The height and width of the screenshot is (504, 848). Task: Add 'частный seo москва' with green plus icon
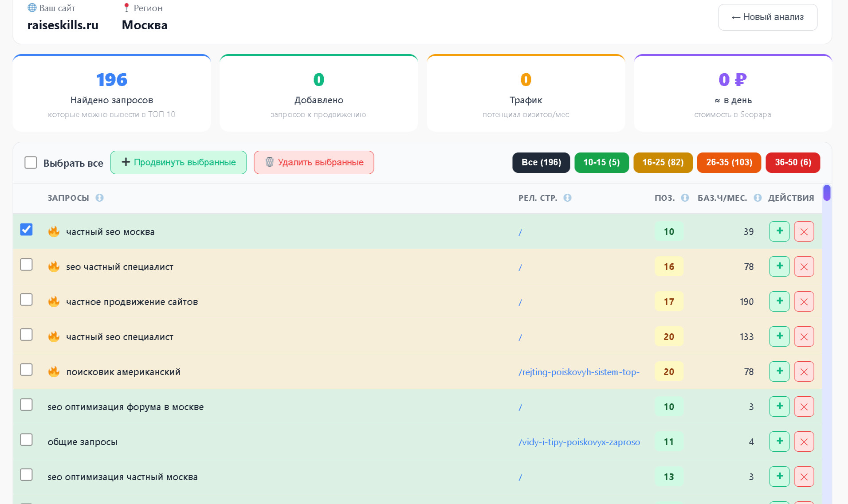779,231
